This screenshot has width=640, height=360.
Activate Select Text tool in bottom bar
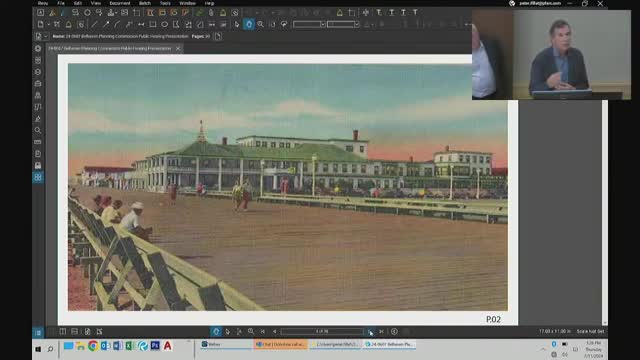(x=239, y=332)
